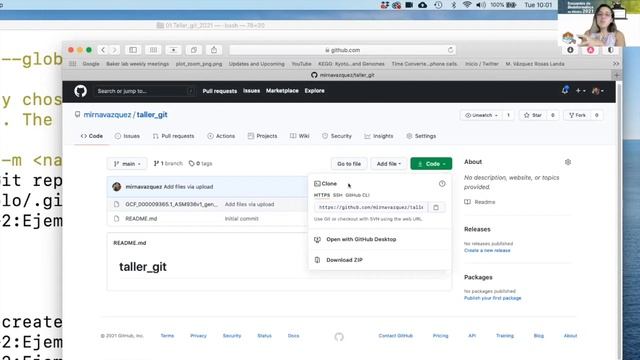Screen dimensions: 640x360
Task: Click the Go to file button
Action: click(x=349, y=164)
